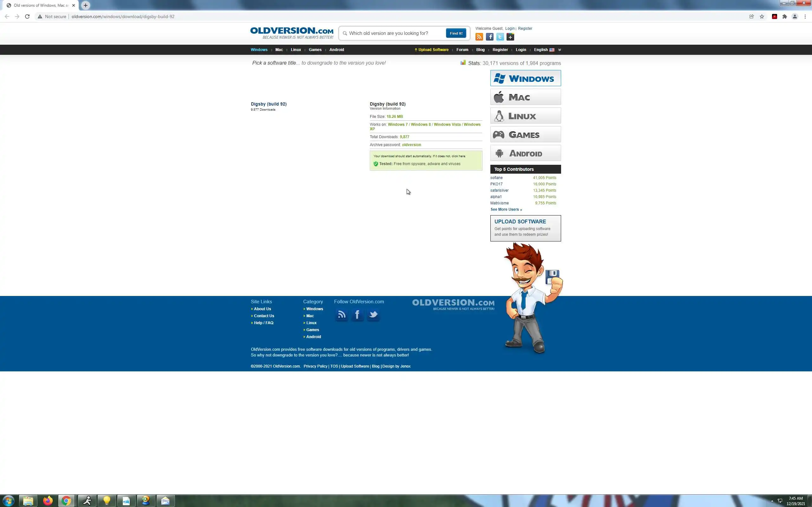Screen dimensions: 812x507
Task: Click the black plus share icon
Action: point(510,37)
